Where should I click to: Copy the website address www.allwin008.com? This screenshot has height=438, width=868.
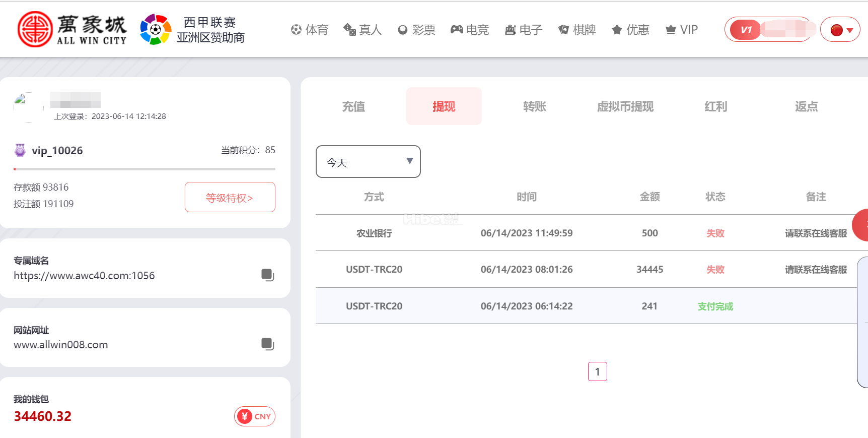[267, 344]
